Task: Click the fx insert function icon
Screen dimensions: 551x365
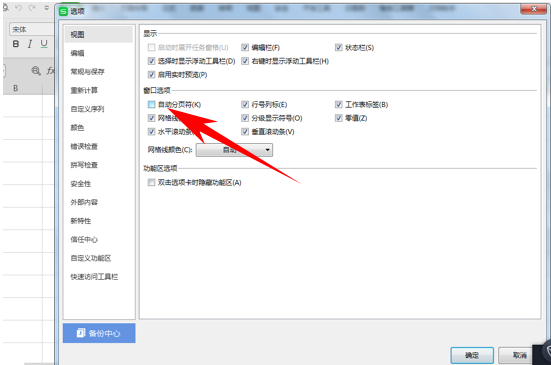Action: tap(51, 71)
